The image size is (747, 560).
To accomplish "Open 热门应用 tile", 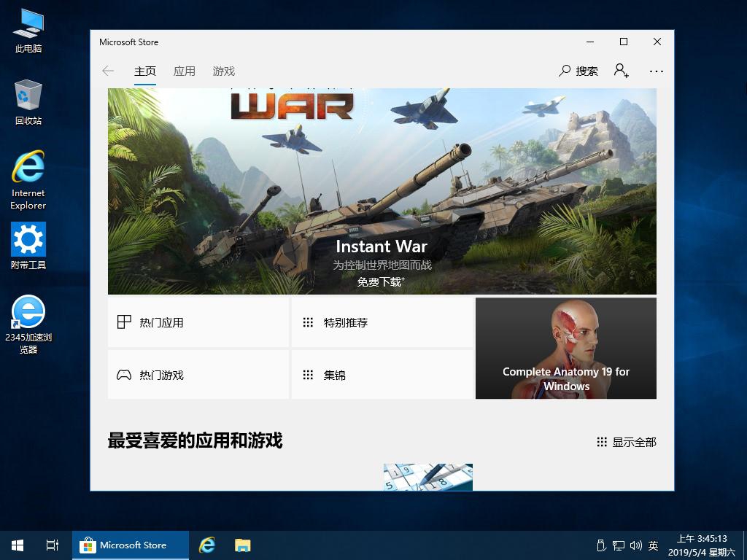I will point(198,322).
